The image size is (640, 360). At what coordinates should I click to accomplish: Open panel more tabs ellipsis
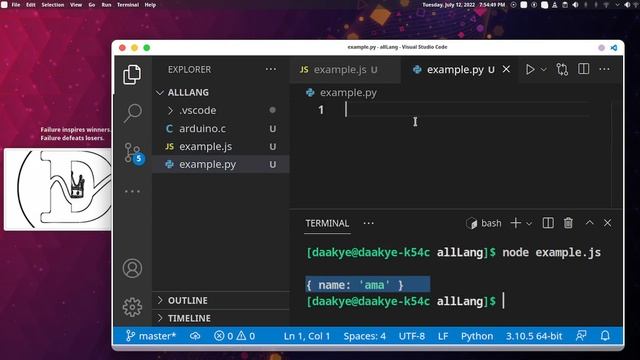[x=369, y=223]
